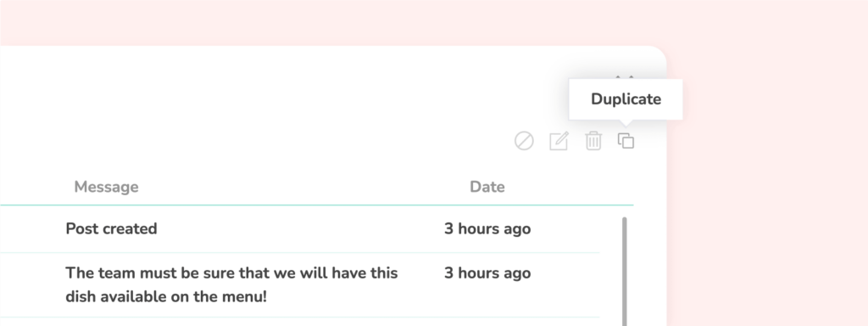Click the icon partly hidden above the tooltip
Screen dimensions: 868x326
tap(625, 77)
